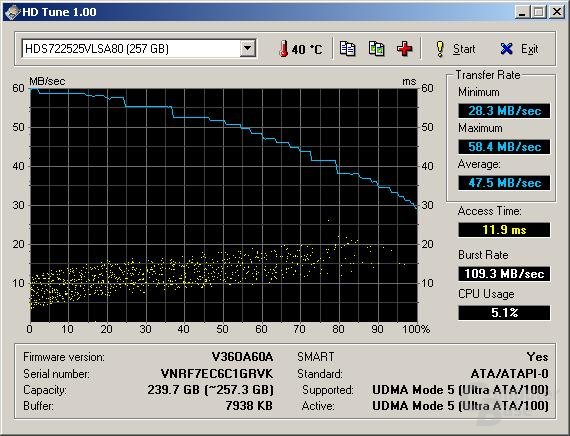The height and width of the screenshot is (436, 570).
Task: Click the copy screenshot to clipboard icon
Action: click(376, 49)
